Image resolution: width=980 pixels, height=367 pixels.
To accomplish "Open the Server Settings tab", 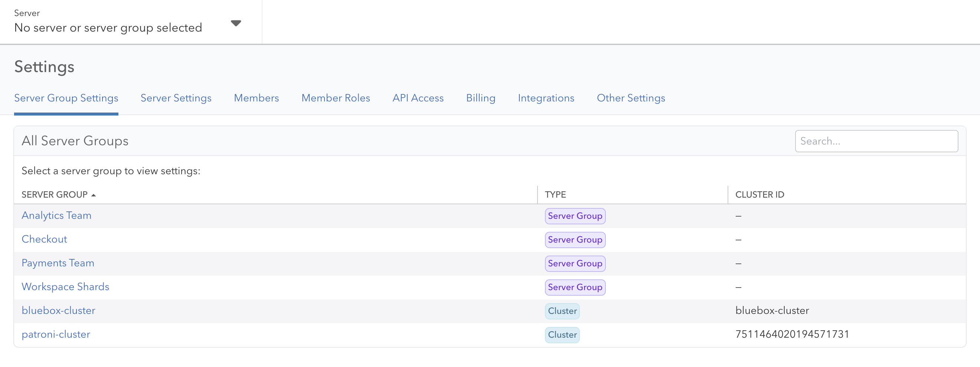I will click(x=176, y=98).
